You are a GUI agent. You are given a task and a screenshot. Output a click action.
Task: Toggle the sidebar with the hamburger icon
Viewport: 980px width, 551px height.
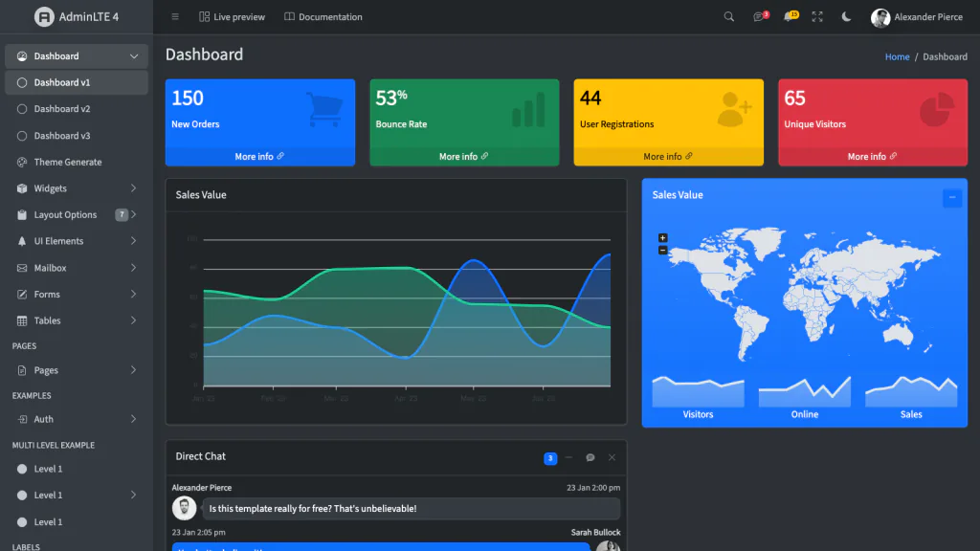(175, 17)
